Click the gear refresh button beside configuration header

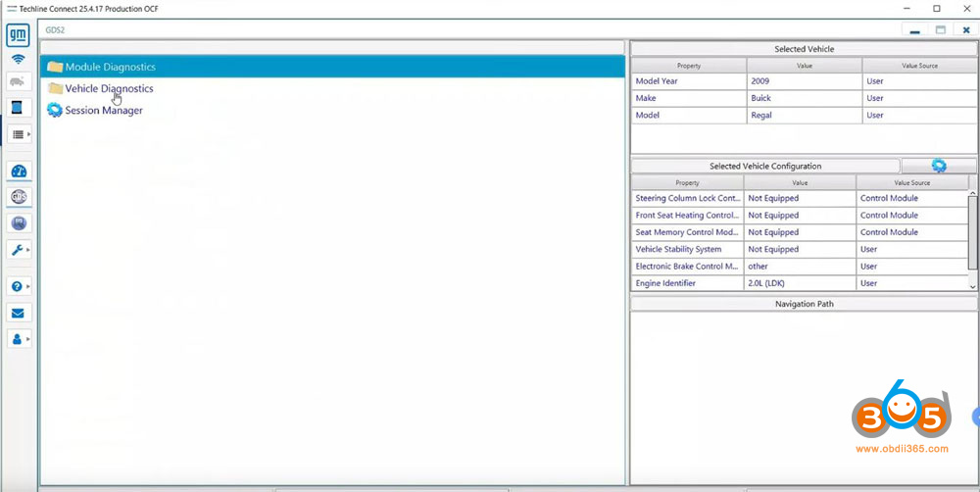[938, 166]
